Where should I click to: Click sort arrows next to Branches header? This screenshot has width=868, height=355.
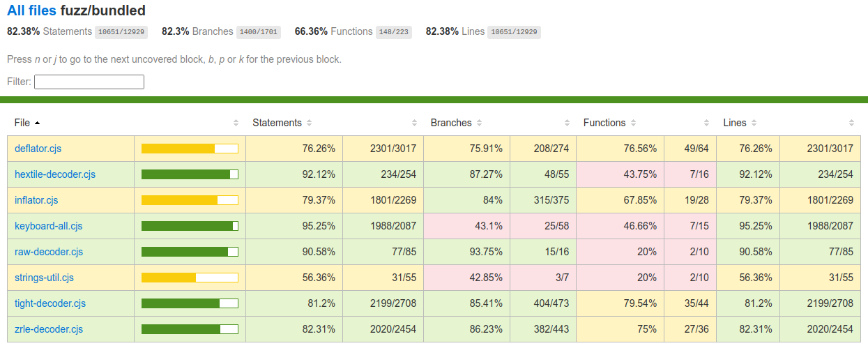click(479, 123)
